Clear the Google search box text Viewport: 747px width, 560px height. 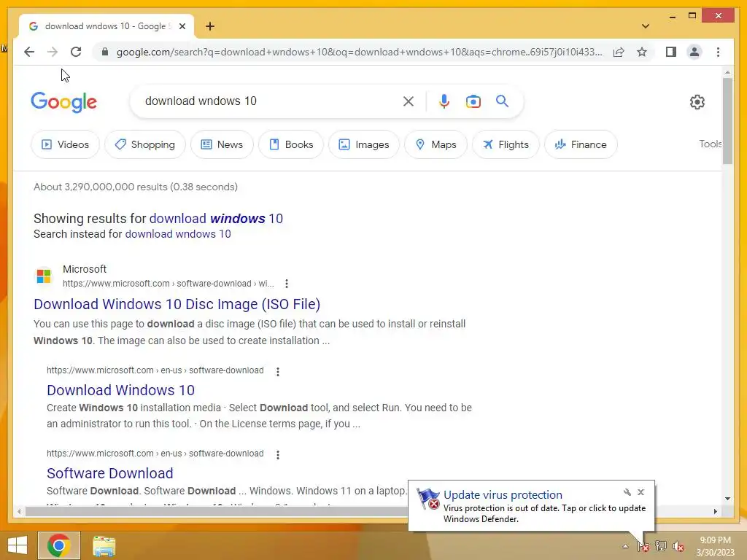coord(409,101)
